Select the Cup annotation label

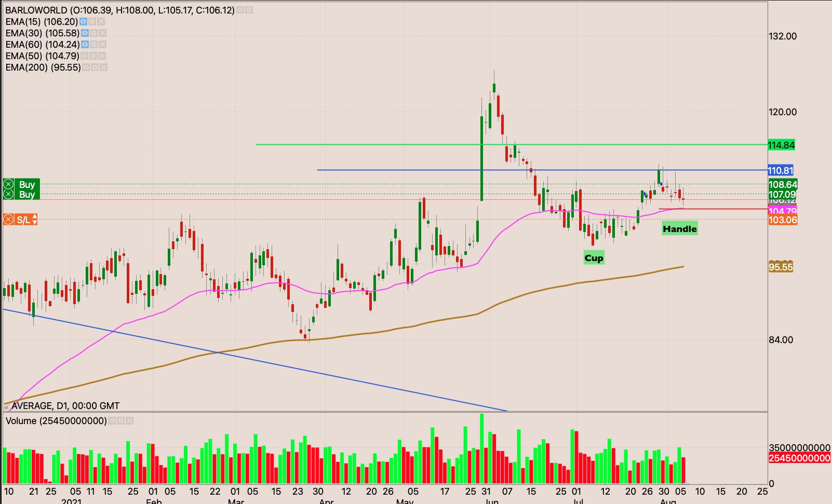pyautogui.click(x=594, y=258)
